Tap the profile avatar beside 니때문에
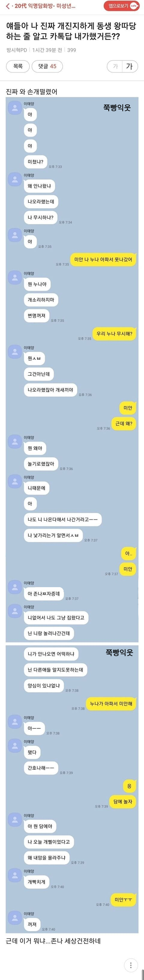 [x=15, y=482]
